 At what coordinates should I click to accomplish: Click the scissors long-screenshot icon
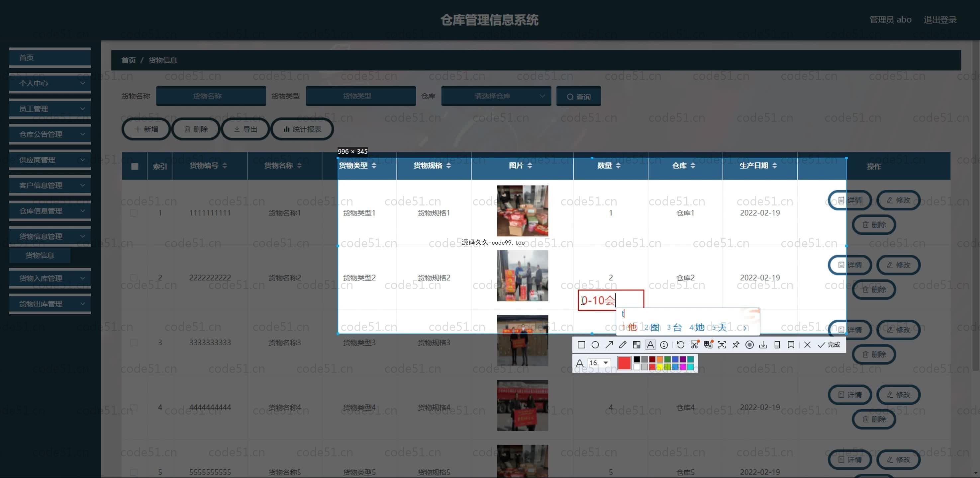click(695, 345)
